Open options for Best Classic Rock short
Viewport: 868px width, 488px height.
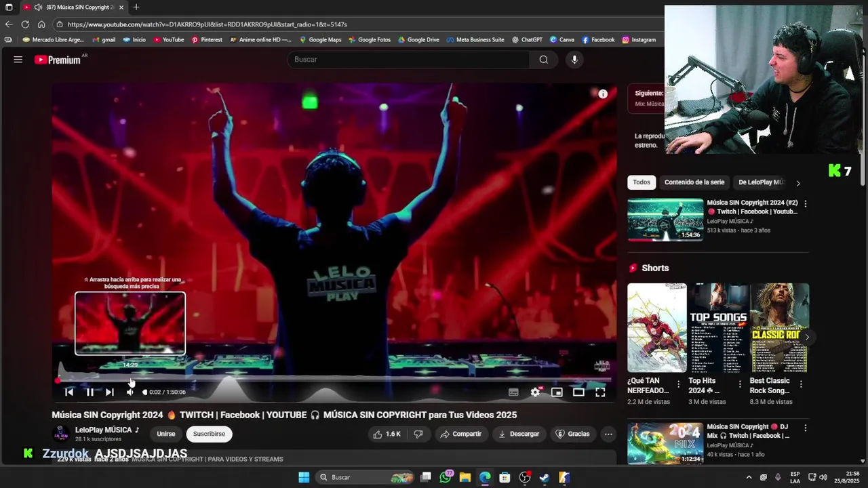coord(801,384)
